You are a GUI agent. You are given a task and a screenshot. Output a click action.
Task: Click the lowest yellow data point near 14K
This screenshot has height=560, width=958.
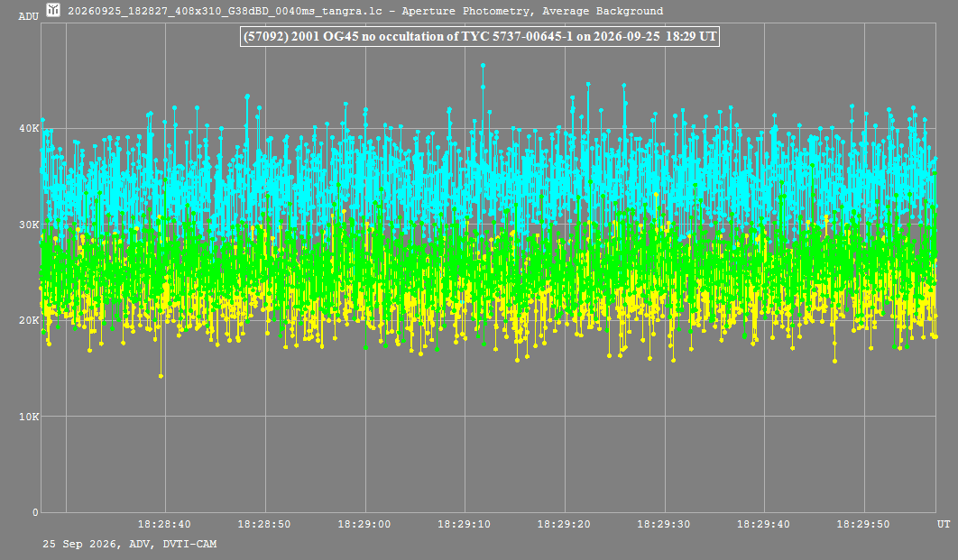(161, 376)
